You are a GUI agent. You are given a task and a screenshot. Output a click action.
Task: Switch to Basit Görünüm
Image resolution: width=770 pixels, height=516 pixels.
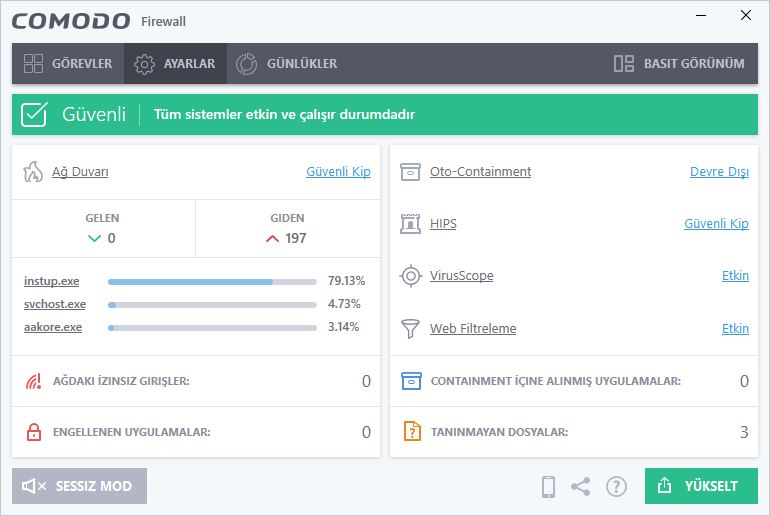coord(680,63)
